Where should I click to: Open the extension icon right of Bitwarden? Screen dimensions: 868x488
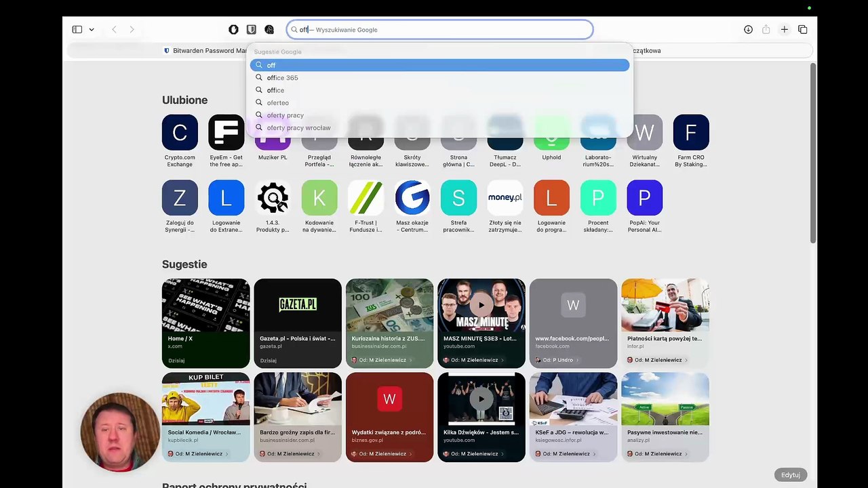[269, 30]
